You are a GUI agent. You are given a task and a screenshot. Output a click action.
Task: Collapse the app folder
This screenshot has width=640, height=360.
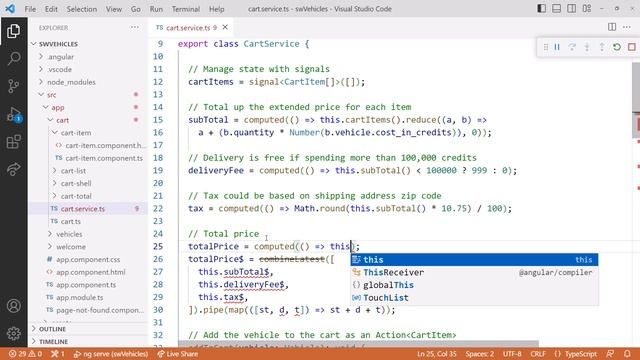point(58,107)
